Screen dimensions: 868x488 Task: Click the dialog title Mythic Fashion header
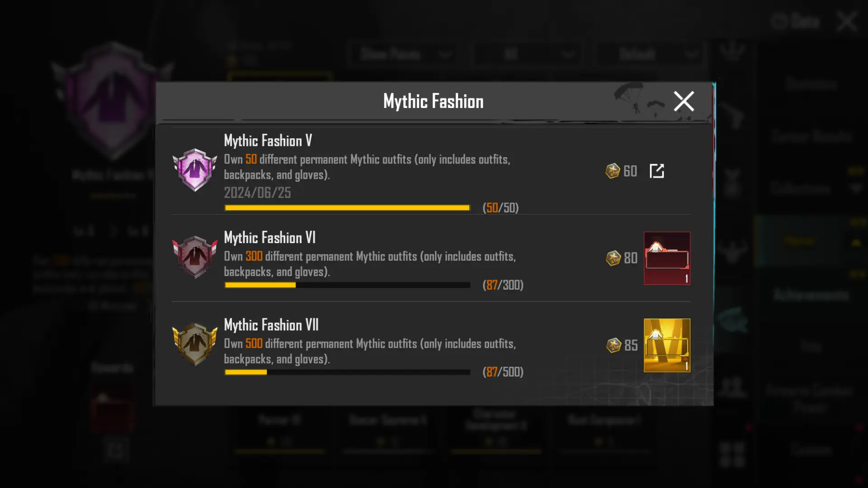pos(433,101)
